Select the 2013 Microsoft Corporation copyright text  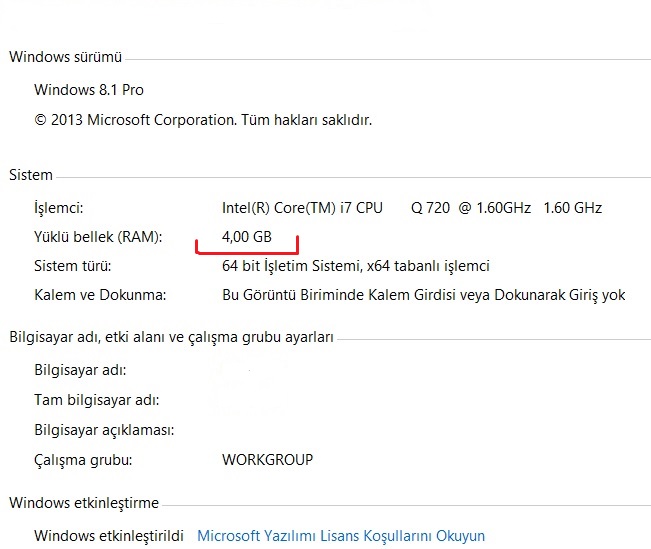(x=203, y=120)
